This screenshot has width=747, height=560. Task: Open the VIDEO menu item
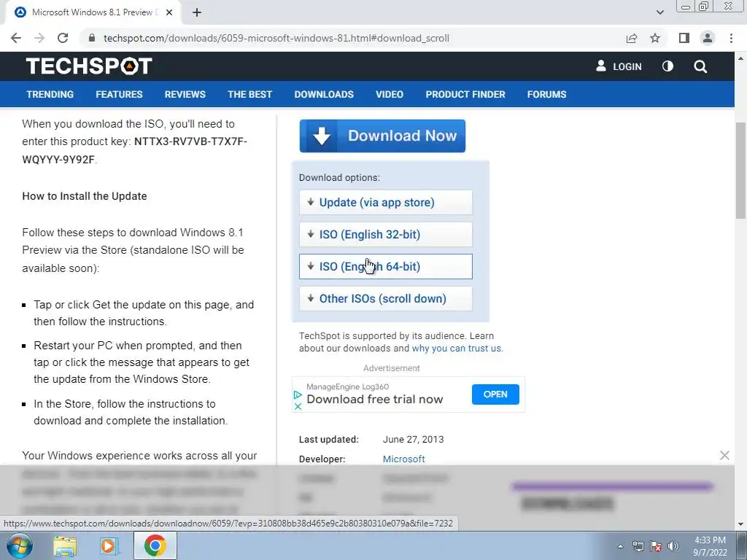tap(390, 94)
